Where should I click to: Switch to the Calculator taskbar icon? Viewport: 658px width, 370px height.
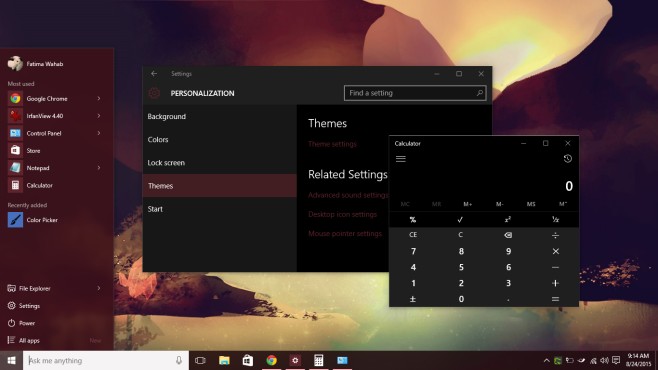pos(319,360)
